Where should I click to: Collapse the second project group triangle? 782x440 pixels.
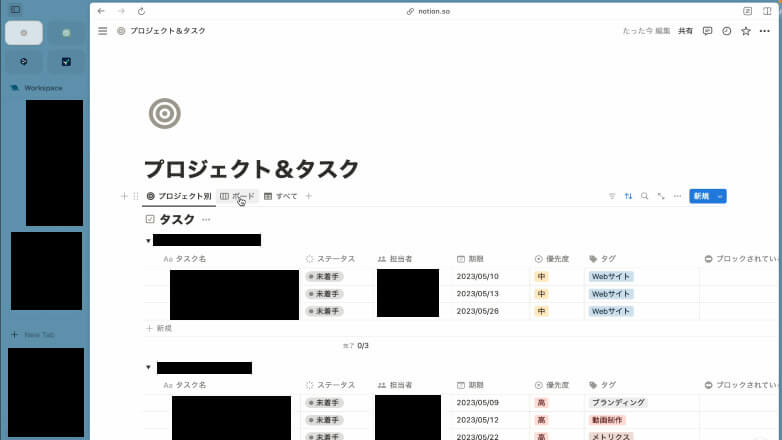click(148, 368)
